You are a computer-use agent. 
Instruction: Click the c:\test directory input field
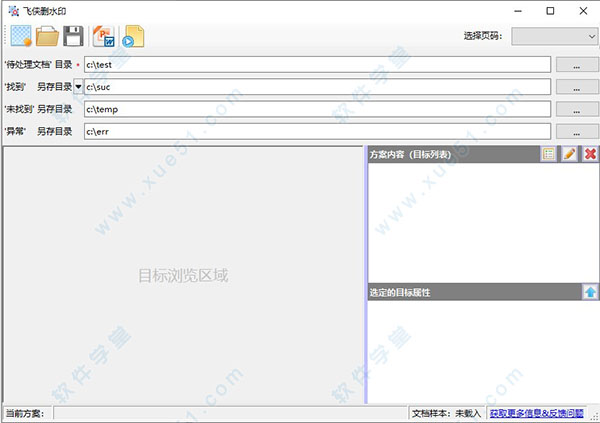(x=317, y=64)
